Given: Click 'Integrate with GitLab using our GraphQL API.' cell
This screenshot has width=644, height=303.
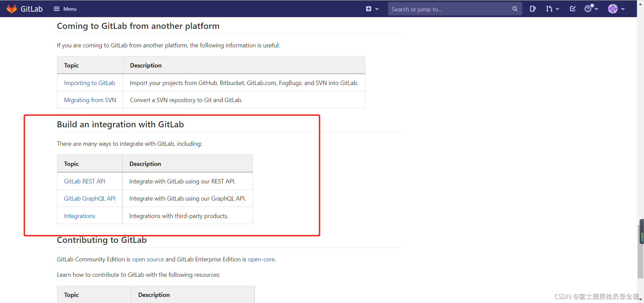Looking at the screenshot, I should click(x=187, y=199).
